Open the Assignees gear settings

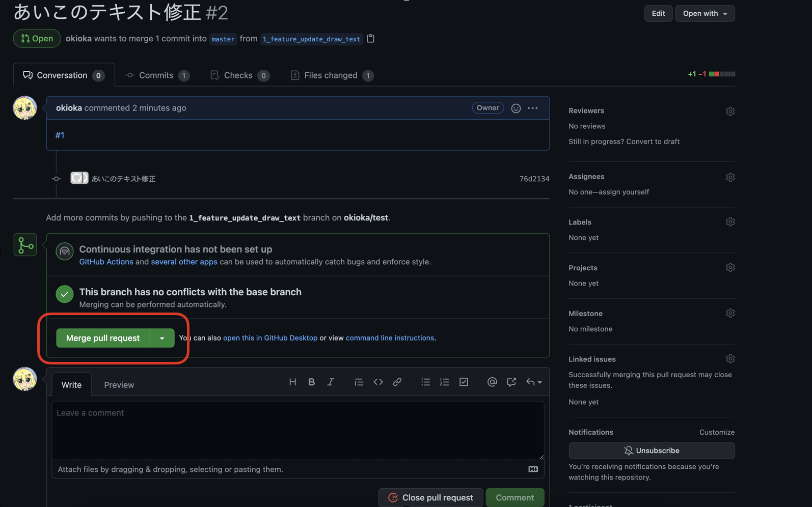(x=730, y=177)
